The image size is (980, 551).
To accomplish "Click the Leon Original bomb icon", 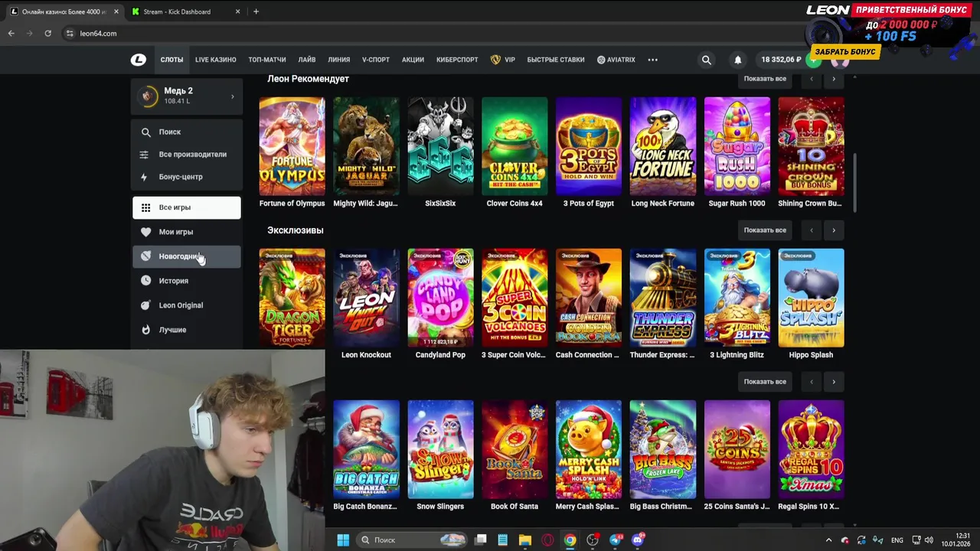I will click(145, 305).
